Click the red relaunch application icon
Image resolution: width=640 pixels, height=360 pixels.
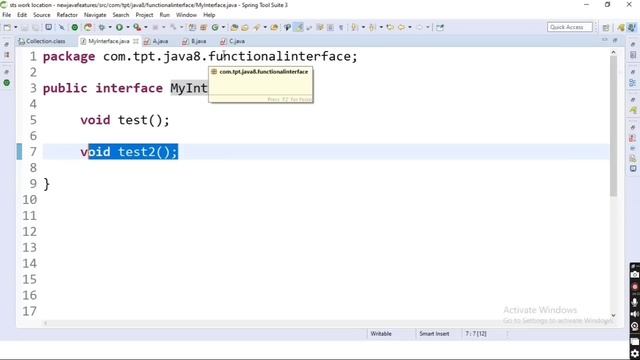coord(88,27)
